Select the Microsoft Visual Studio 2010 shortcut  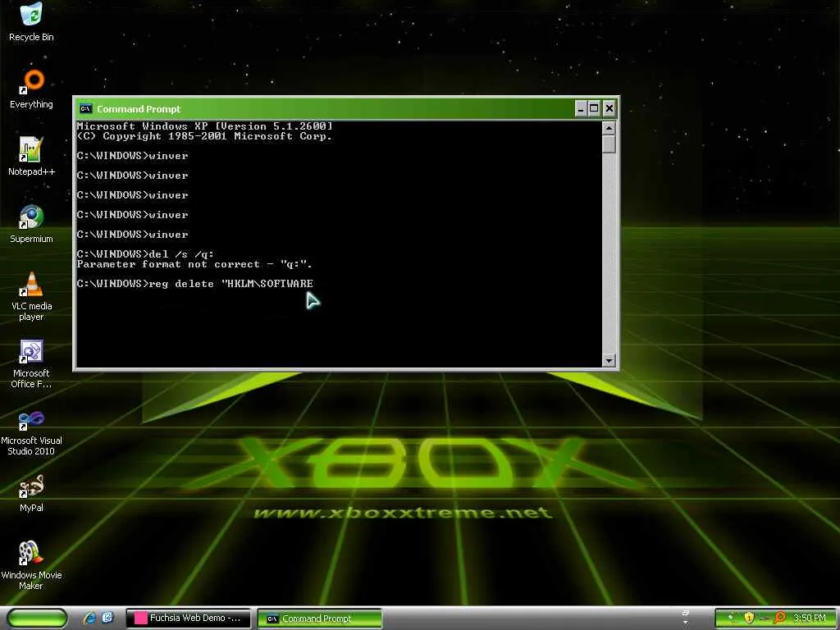pos(31,431)
